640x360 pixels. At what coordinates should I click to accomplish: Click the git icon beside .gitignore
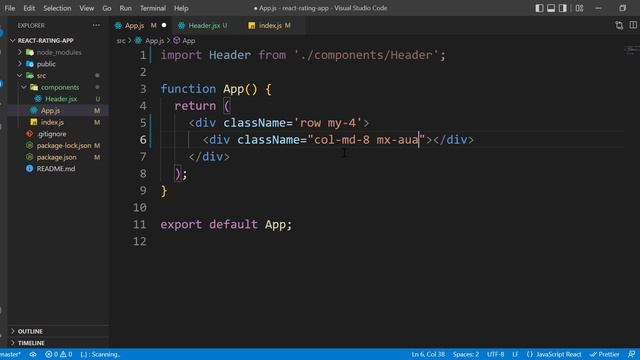[29, 133]
